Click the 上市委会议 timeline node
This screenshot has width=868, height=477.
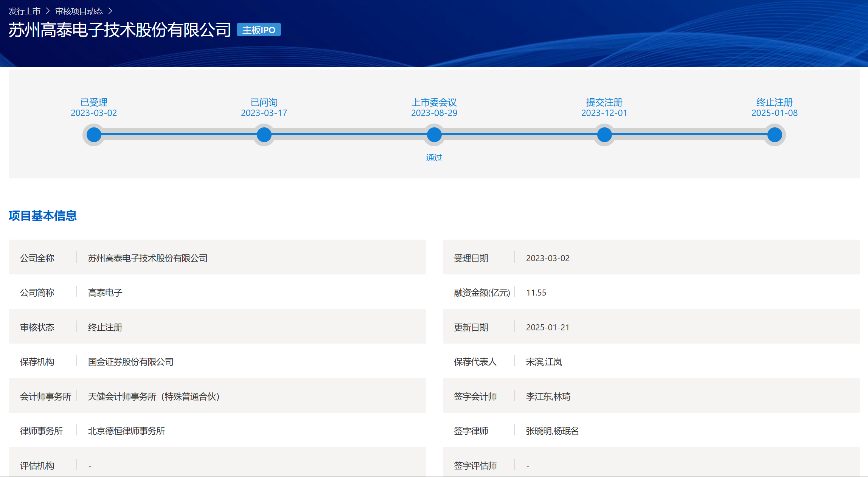point(434,135)
